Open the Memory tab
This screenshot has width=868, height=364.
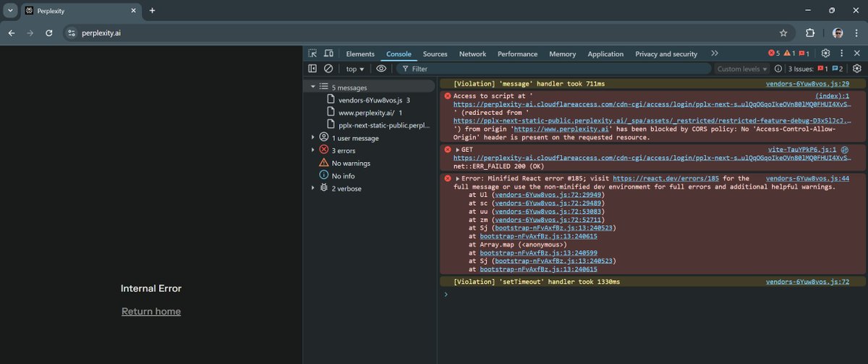[x=563, y=54]
